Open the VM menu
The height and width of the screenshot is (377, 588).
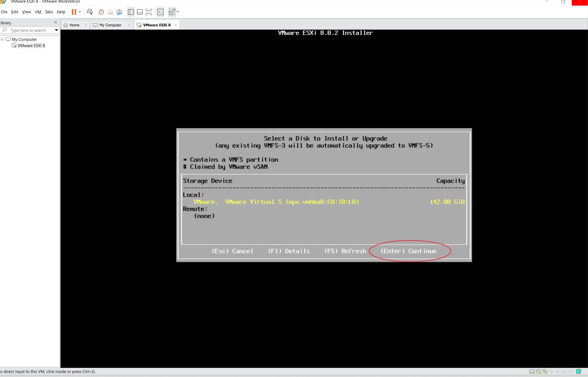(38, 12)
